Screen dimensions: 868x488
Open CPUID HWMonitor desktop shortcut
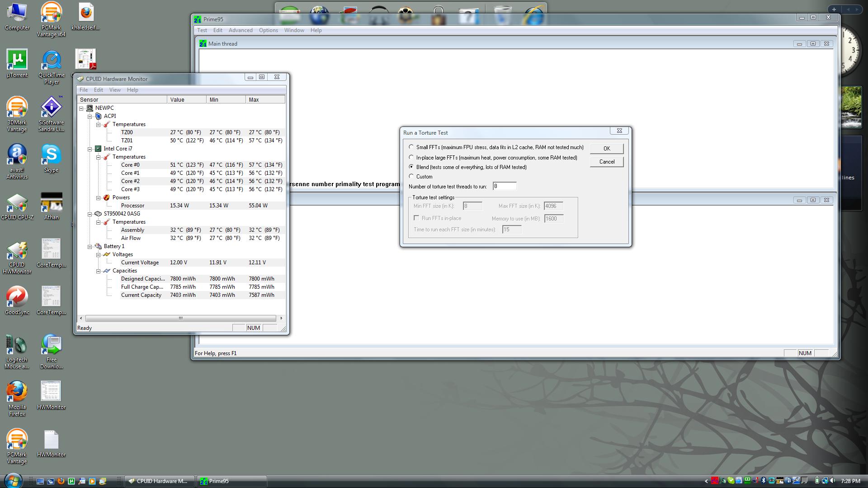(17, 257)
